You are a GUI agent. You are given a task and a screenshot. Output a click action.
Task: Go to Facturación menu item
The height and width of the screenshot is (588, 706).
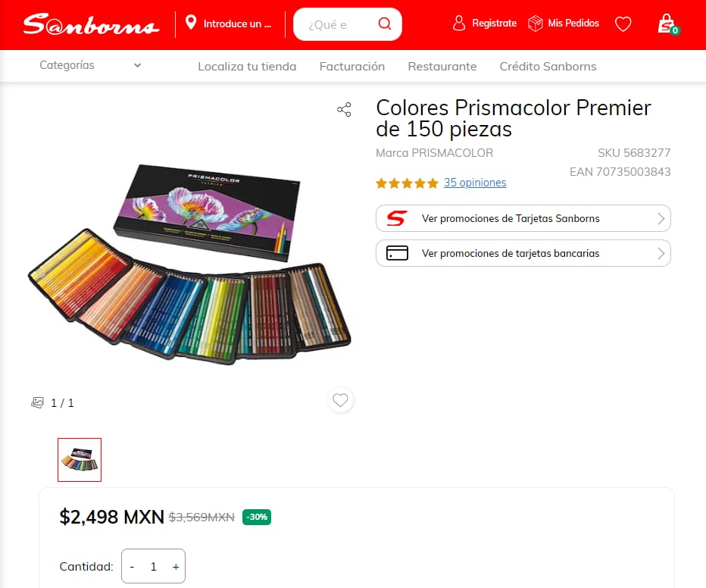pos(352,66)
